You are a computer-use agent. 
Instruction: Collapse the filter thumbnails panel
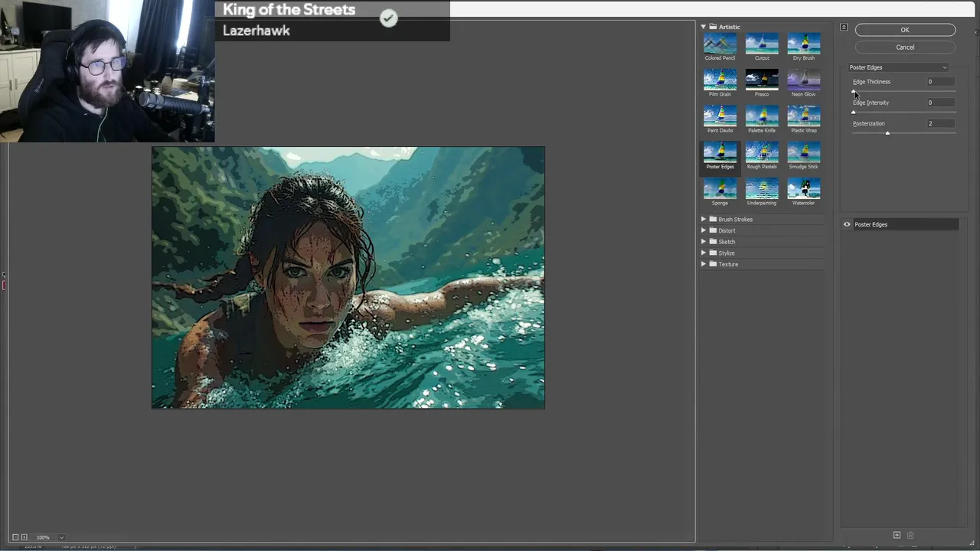pos(844,28)
